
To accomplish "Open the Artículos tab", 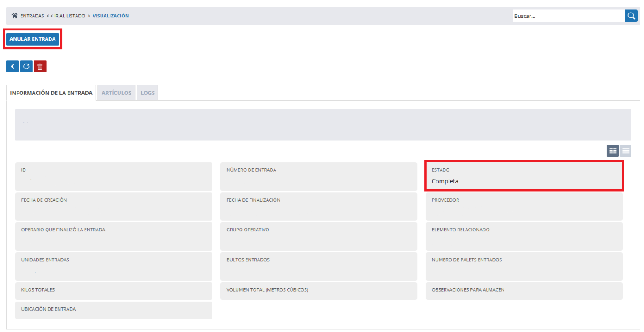I will (x=116, y=93).
